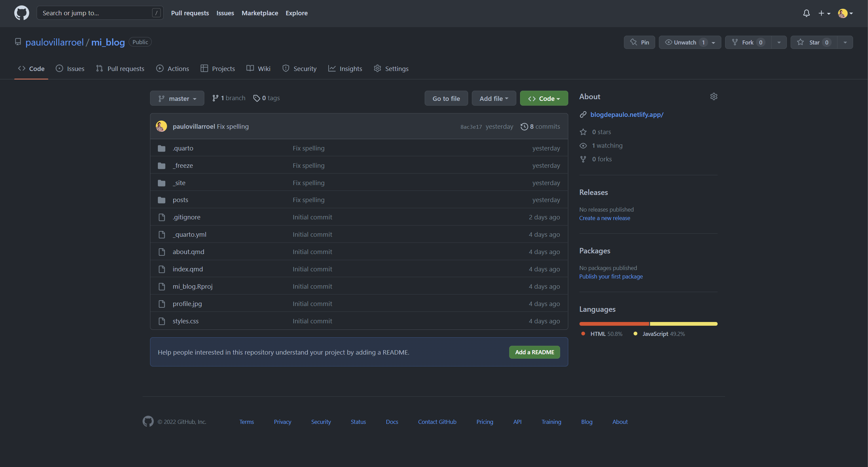The width and height of the screenshot is (868, 467).
Task: Click the .quarto folder icon
Action: [x=162, y=148]
